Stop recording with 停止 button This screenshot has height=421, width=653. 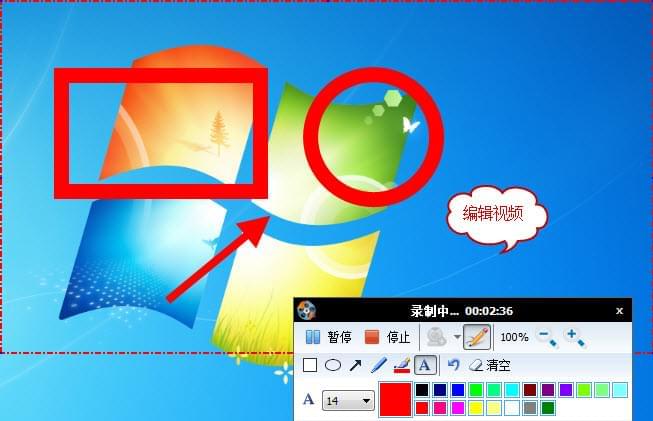(387, 337)
